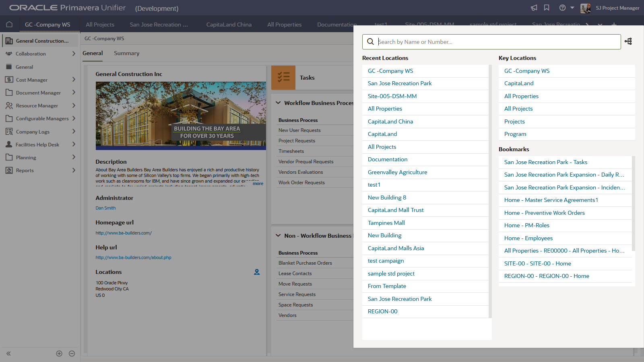This screenshot has width=644, height=362.
Task: Click the Tasks checklist orange icon
Action: pyautogui.click(x=283, y=78)
